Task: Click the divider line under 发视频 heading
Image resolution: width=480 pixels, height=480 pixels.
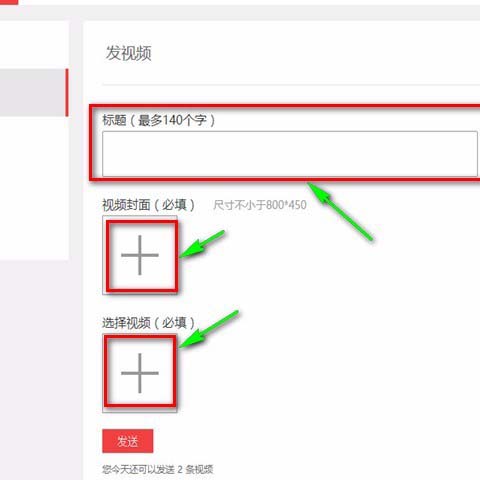Action: (x=291, y=85)
